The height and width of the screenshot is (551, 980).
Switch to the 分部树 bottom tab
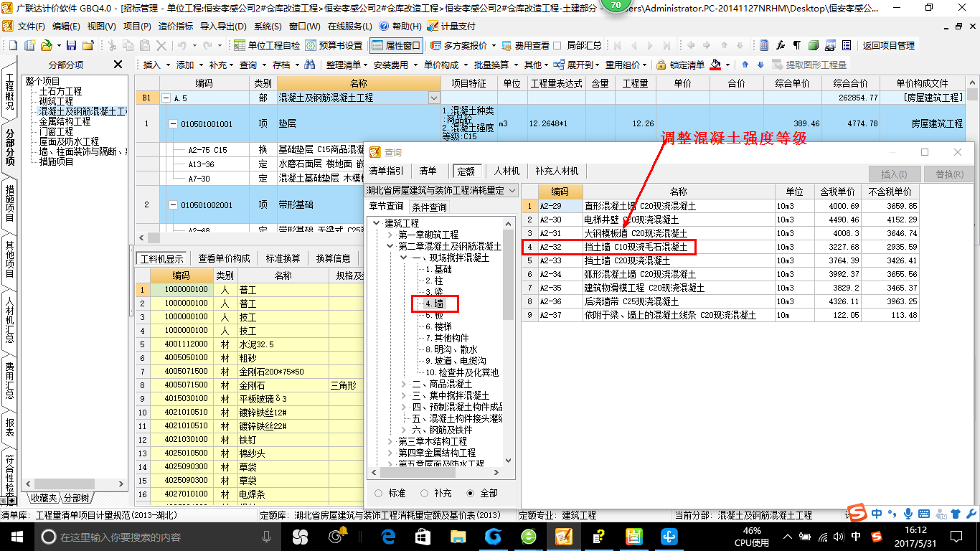[x=76, y=498]
